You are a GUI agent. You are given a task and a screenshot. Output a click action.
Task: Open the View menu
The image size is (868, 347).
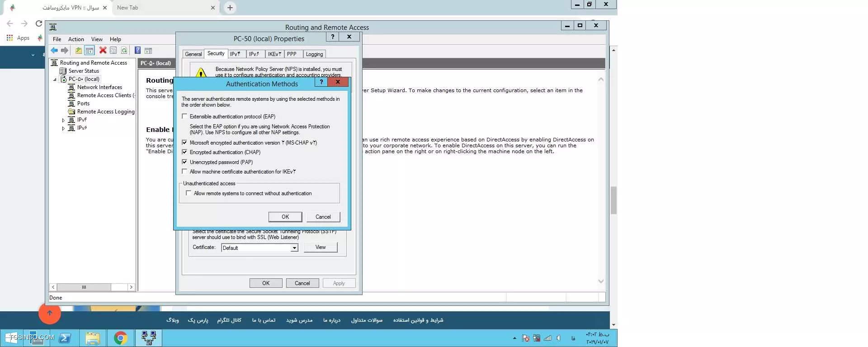pos(97,39)
